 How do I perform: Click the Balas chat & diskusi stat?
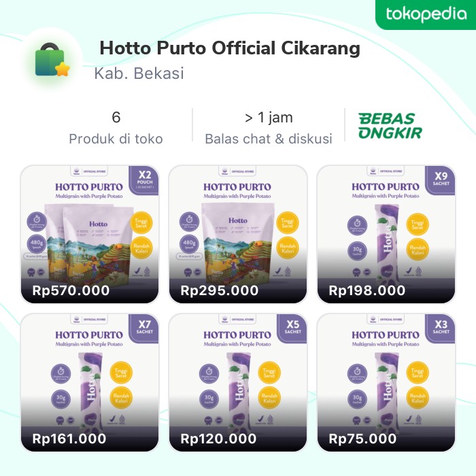(x=269, y=128)
